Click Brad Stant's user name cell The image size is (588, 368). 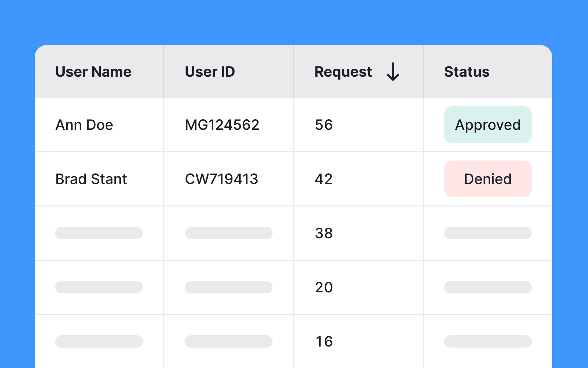(x=91, y=179)
